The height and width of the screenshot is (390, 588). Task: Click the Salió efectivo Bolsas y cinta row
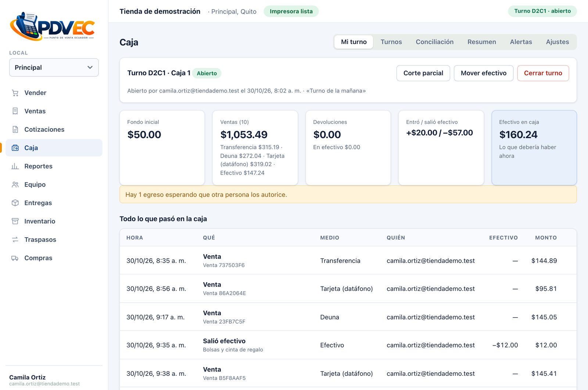(348, 345)
